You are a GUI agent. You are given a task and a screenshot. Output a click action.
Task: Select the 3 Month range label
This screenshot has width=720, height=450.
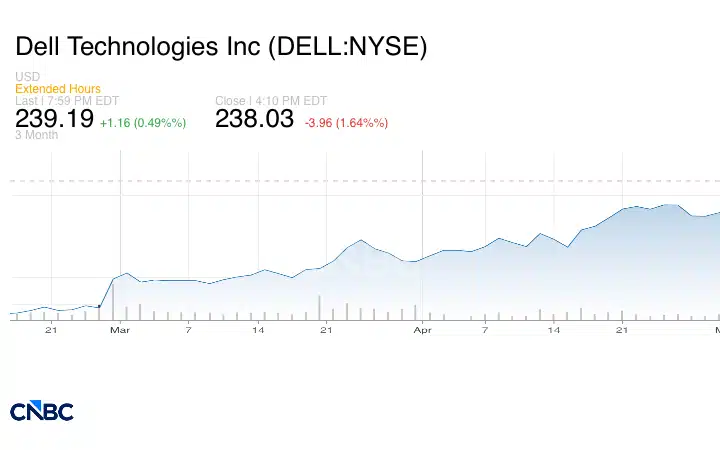click(36, 135)
